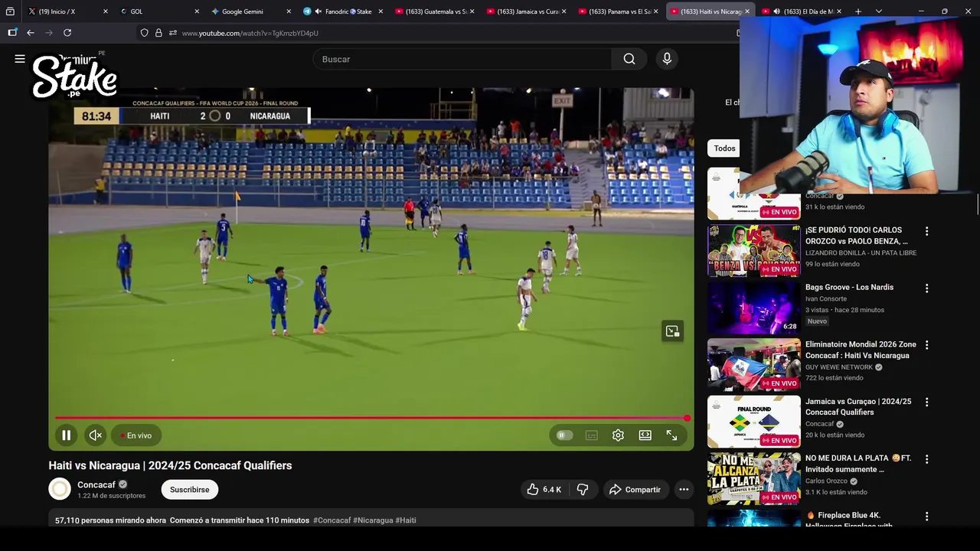
Task: Open options for Eliminatoire Mondial 2026 video
Action: point(926,346)
